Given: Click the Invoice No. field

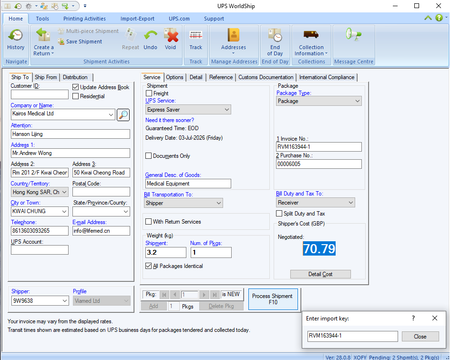Looking at the screenshot, I should click(x=319, y=147).
